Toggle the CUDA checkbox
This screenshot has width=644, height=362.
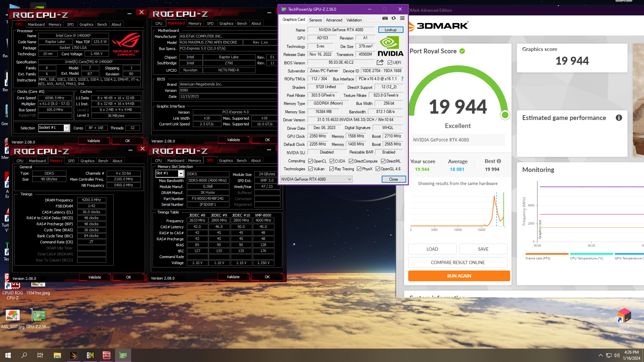click(x=332, y=161)
